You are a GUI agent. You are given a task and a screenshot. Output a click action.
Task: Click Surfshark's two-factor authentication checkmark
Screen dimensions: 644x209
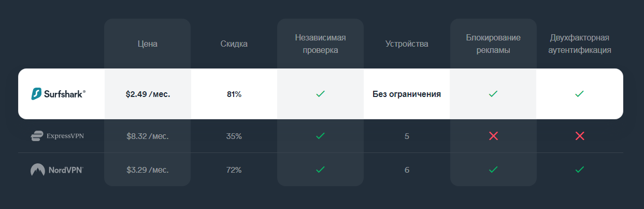coord(580,94)
